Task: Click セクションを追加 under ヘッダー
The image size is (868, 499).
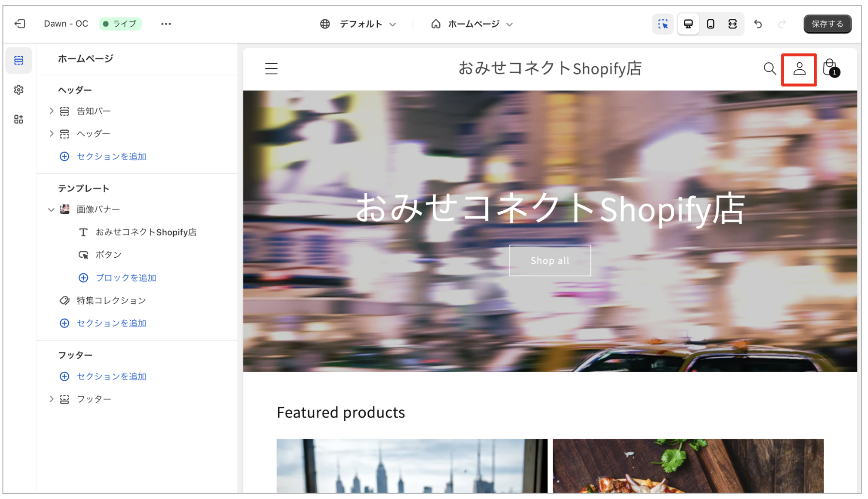Action: (x=111, y=156)
